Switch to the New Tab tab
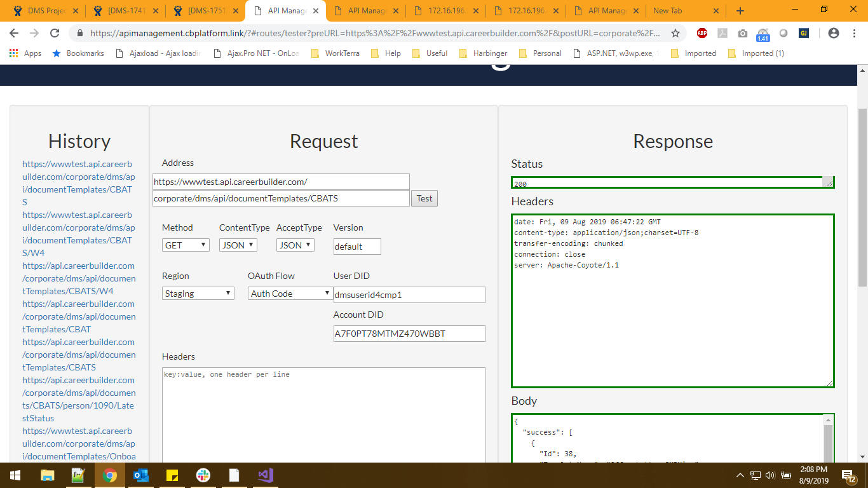The image size is (868, 488). pos(685,11)
